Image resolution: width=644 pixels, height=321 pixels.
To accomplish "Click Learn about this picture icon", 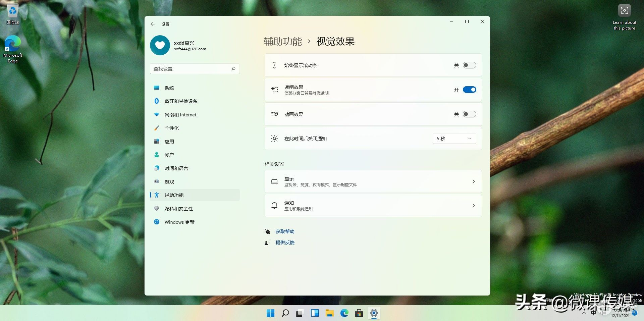I will pos(624,11).
